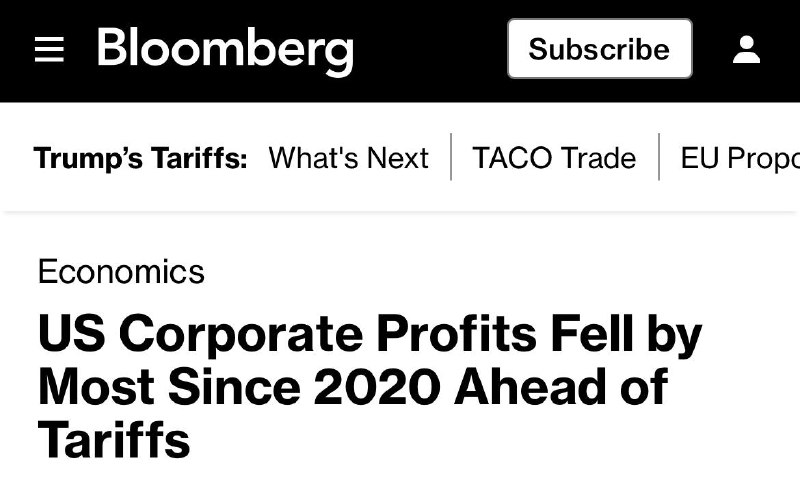Open the US Corporate Profits headline
Viewport: 800px width, 495px height.
coord(370,386)
